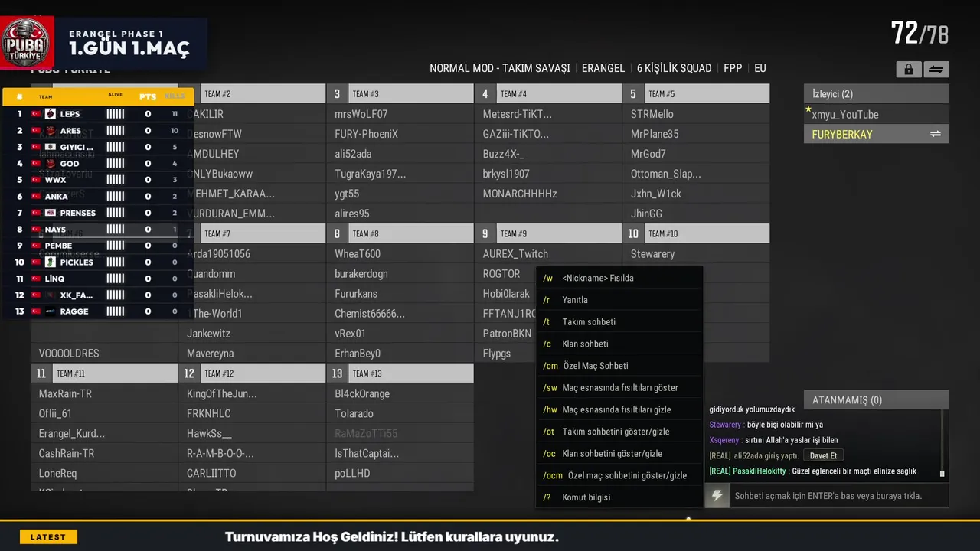
Task: Click the 'Davet Et' invite button in chat
Action: [x=823, y=455]
